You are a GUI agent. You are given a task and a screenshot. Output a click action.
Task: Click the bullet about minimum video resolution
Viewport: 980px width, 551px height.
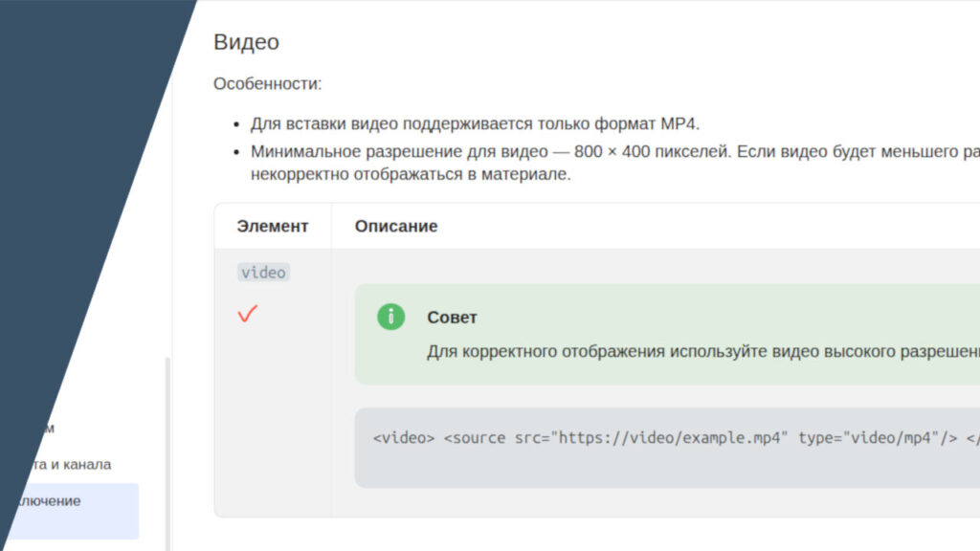[x=612, y=152]
